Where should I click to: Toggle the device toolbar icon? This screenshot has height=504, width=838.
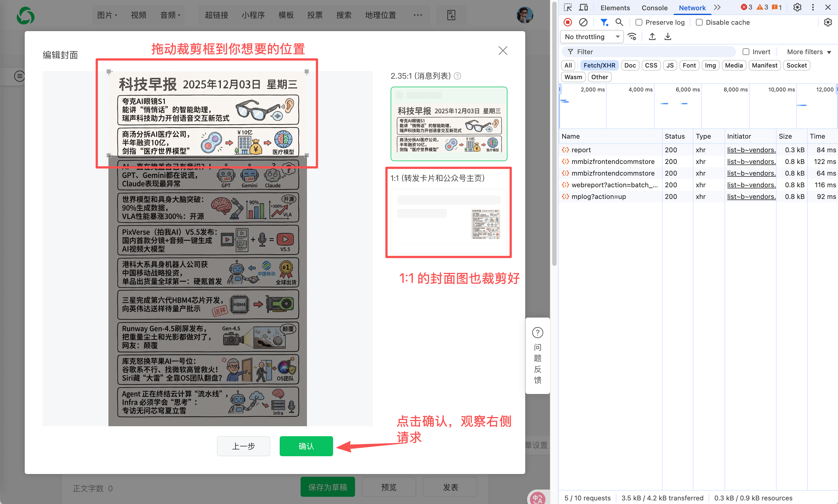(583, 8)
